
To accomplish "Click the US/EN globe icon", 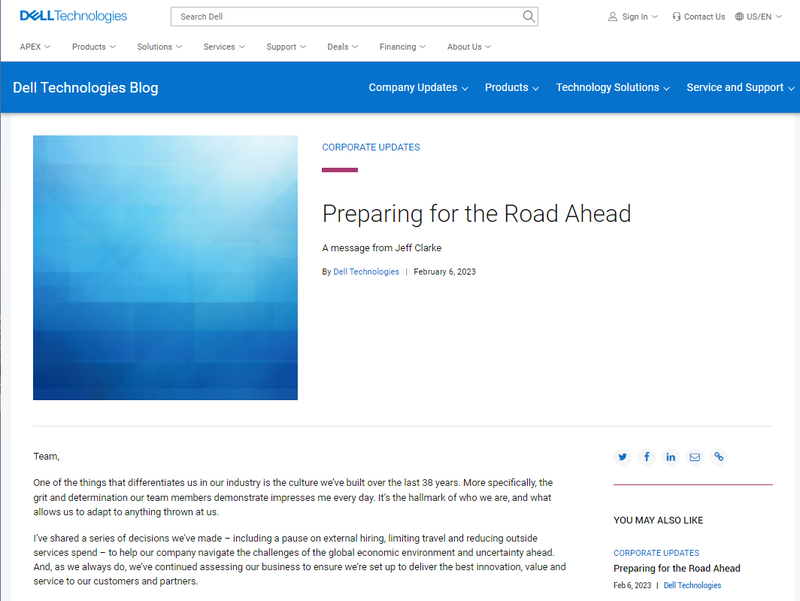I will click(739, 17).
